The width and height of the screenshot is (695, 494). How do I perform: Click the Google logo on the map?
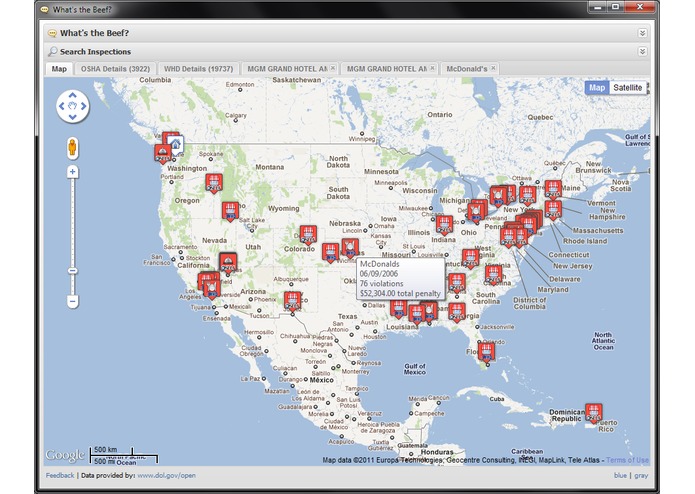(x=65, y=455)
